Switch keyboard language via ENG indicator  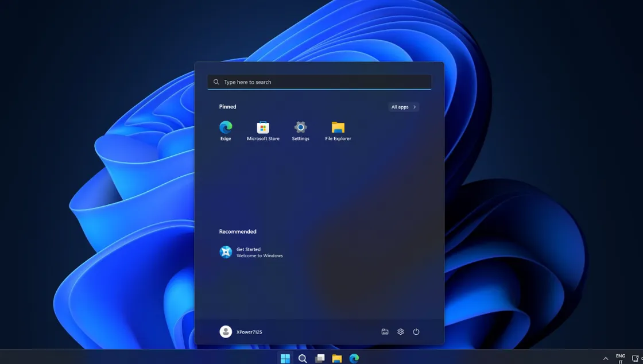620,358
